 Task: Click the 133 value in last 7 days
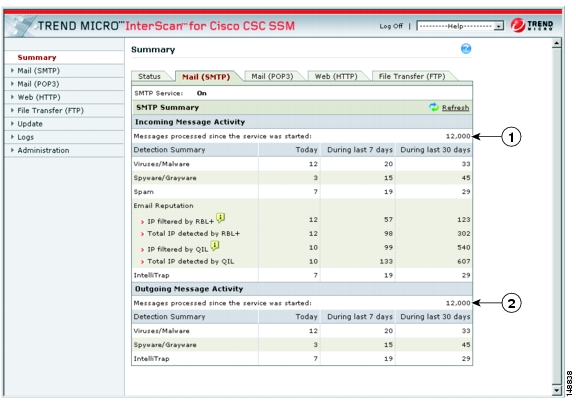386,261
